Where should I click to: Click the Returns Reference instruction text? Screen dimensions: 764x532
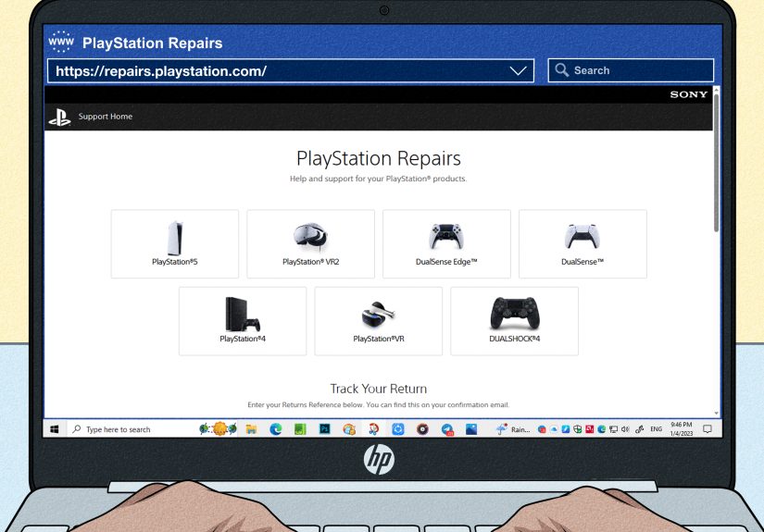click(379, 405)
